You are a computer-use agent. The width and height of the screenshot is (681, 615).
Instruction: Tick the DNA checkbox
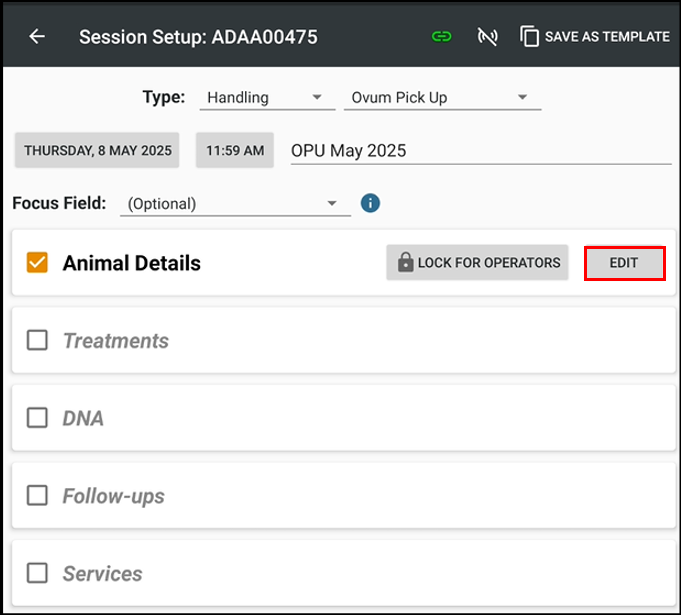pyautogui.click(x=37, y=418)
